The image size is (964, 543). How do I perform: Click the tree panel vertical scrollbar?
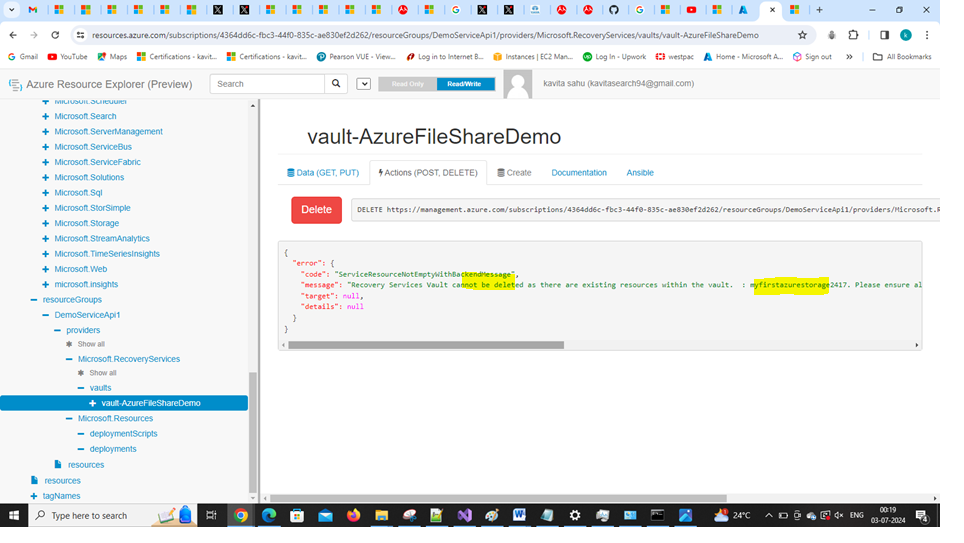pyautogui.click(x=252, y=432)
